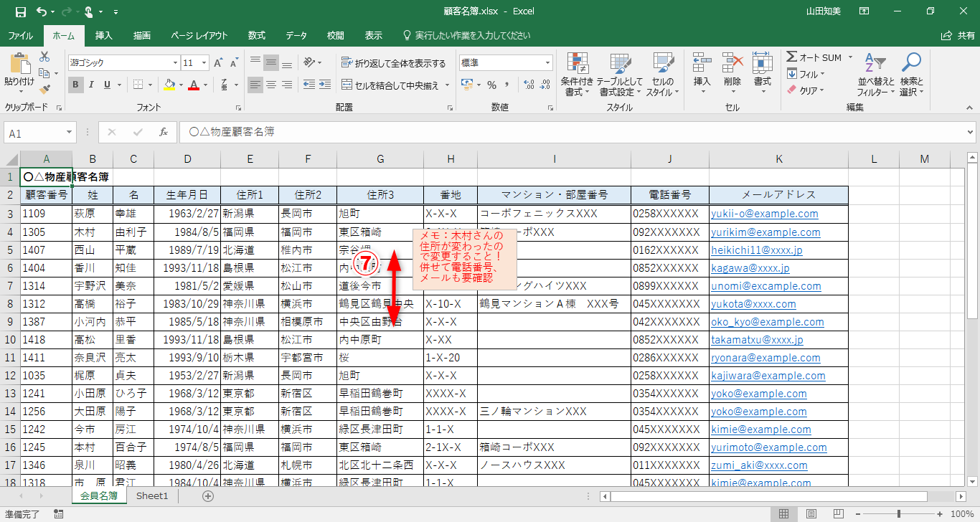980x522 pixels.
Task: Click the Copy icon in clipboard group
Action: coord(44,73)
